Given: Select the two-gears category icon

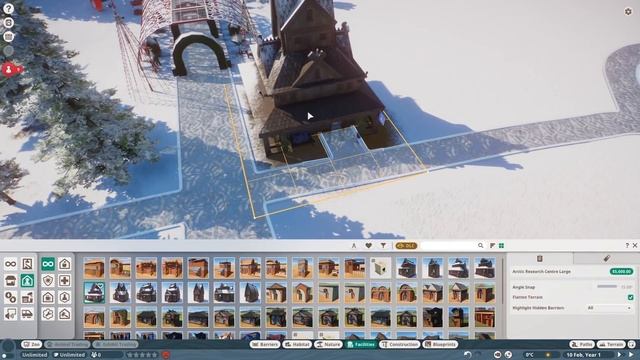Looking at the screenshot, I should pyautogui.click(x=11, y=298).
